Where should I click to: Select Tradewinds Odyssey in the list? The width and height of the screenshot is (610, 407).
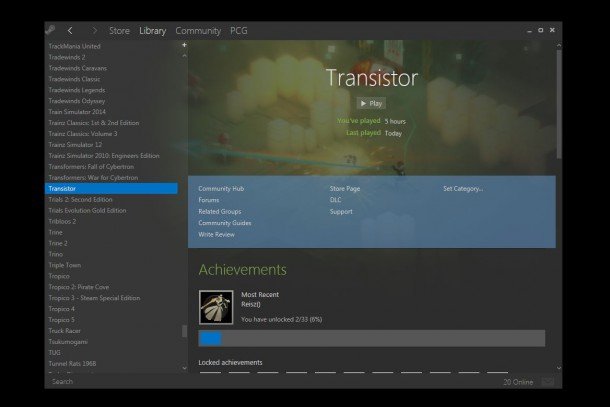(x=77, y=101)
